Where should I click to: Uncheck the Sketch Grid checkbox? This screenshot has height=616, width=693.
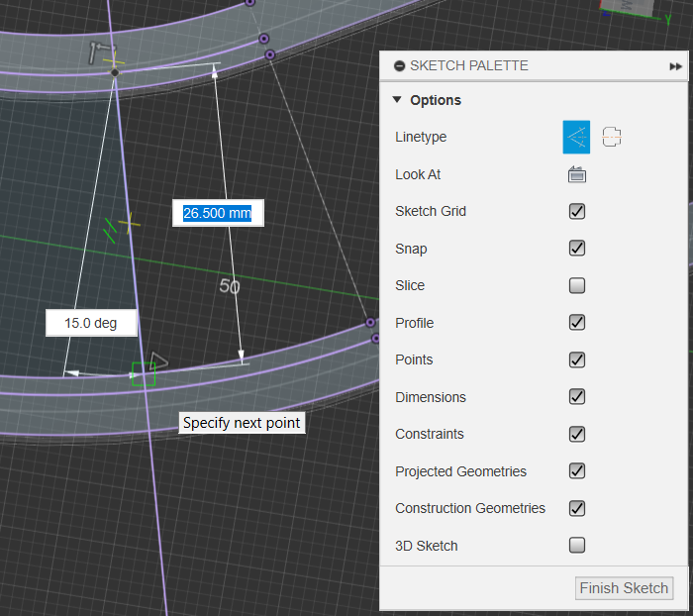[577, 211]
